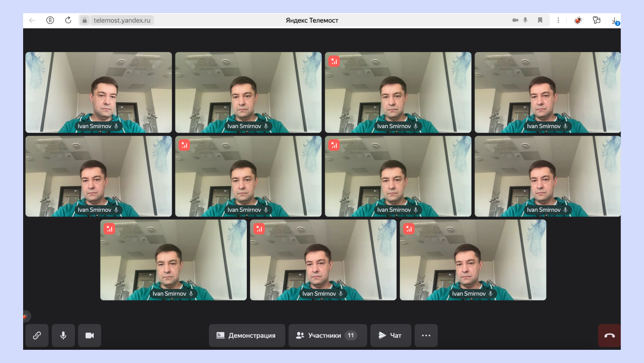The image size is (644, 363).
Task: Click the ladybug extension icon in toolbar
Action: click(578, 20)
